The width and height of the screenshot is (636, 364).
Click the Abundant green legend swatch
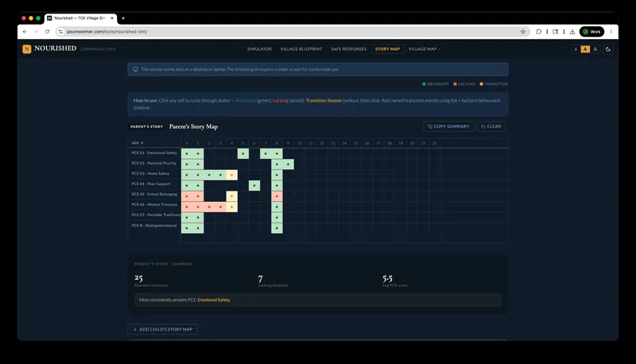[x=425, y=84]
